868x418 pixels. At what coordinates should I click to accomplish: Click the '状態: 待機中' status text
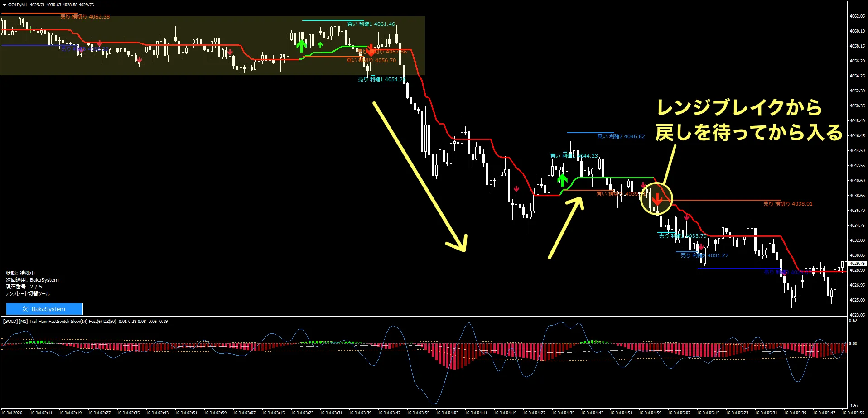point(20,273)
